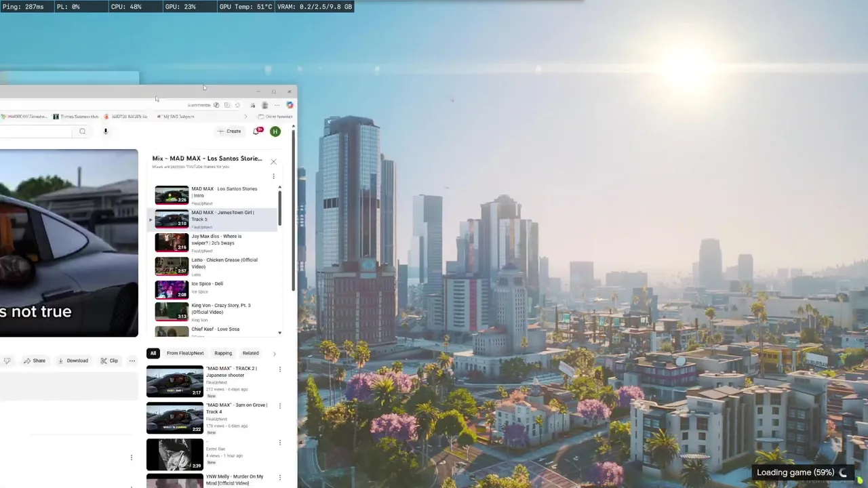Open YouTube notifications bell
Image resolution: width=868 pixels, height=488 pixels.
pos(257,131)
